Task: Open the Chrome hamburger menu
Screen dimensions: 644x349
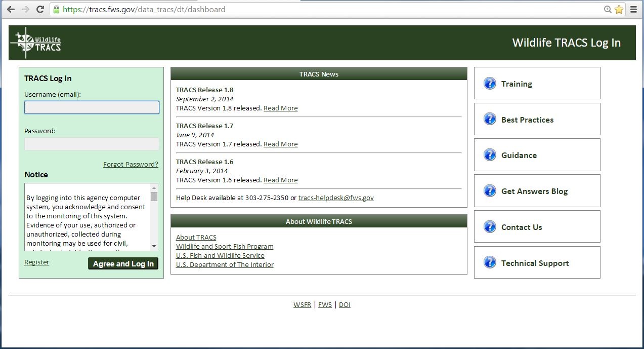Action: 633,9
